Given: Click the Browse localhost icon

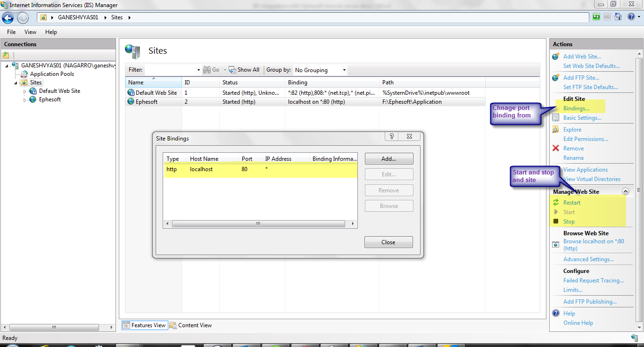Looking at the screenshot, I should tap(556, 245).
